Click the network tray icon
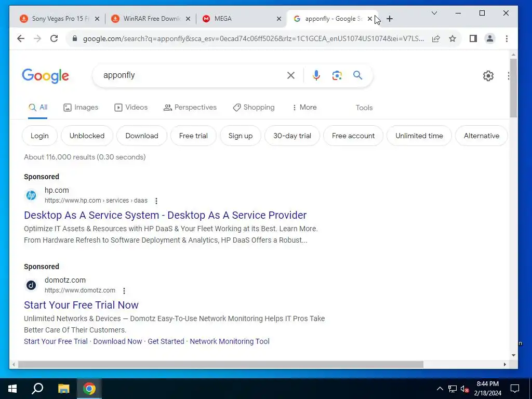The width and height of the screenshot is (532, 399). [453, 389]
